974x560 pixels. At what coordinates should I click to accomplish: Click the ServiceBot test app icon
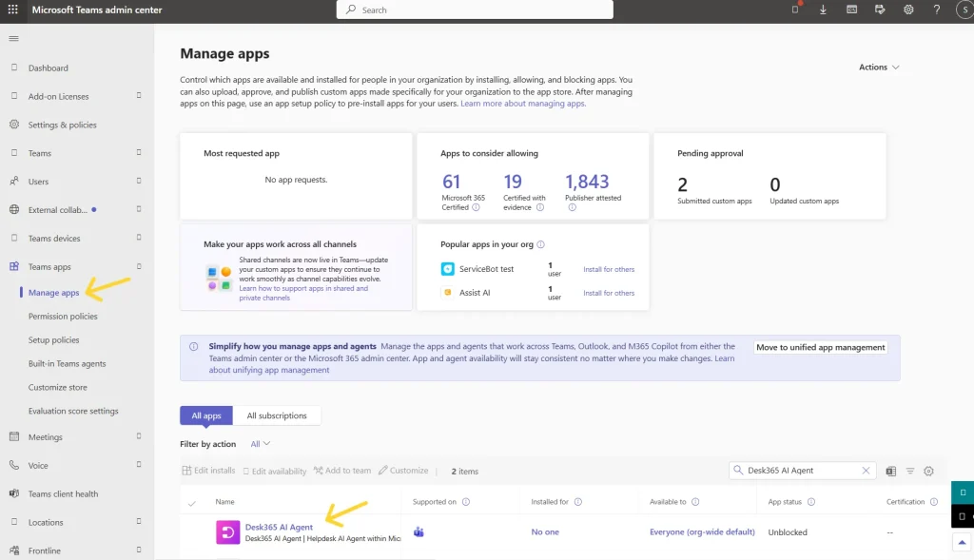(x=447, y=269)
